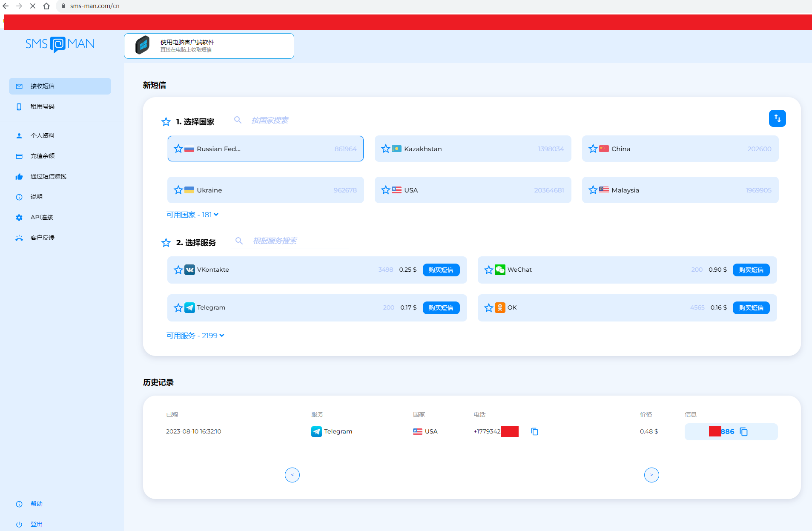Open the receive SMS page (接收短信)
812x531 pixels.
pos(60,86)
